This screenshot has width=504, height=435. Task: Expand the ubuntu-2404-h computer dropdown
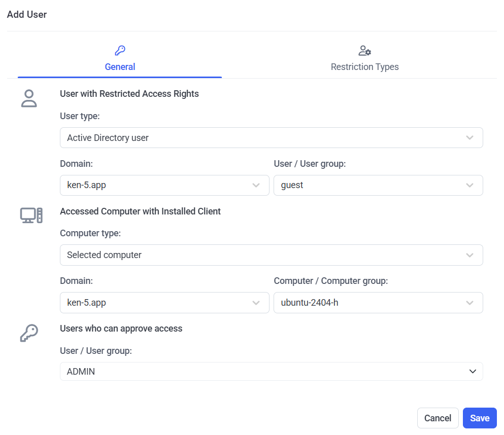click(378, 303)
